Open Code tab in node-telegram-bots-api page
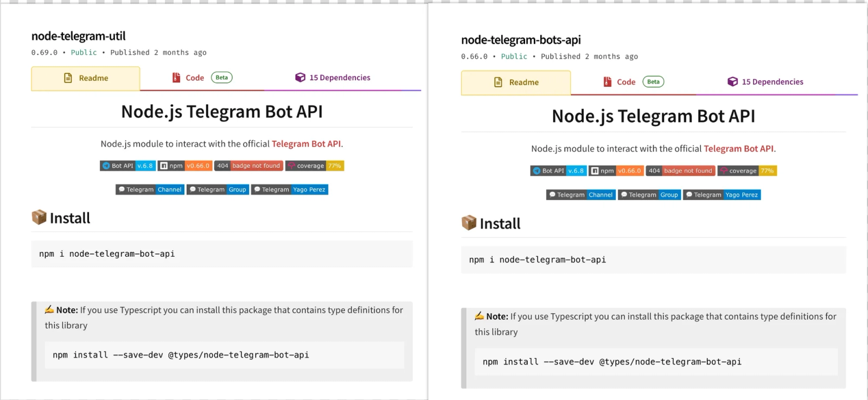This screenshot has height=400, width=868. pos(634,82)
